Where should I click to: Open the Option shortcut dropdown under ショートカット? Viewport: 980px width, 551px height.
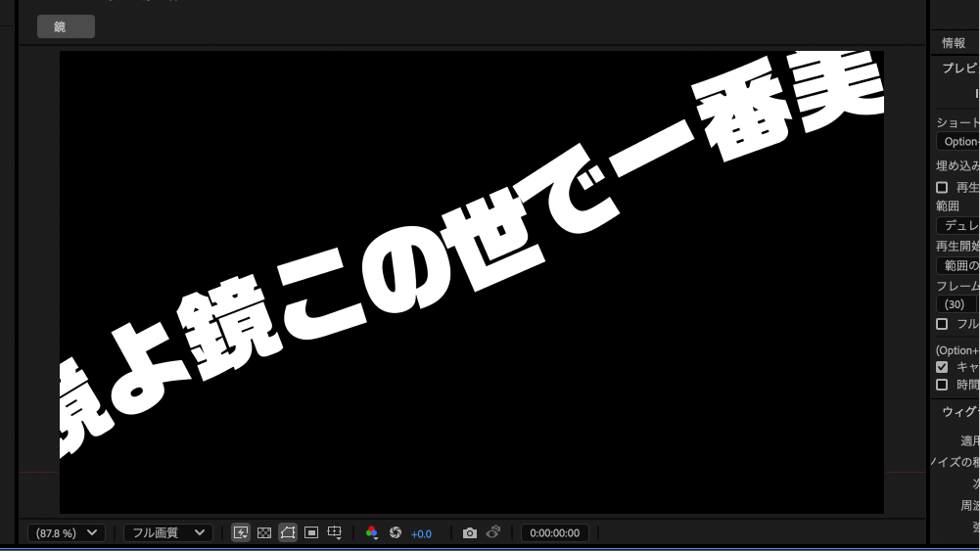[x=958, y=141]
